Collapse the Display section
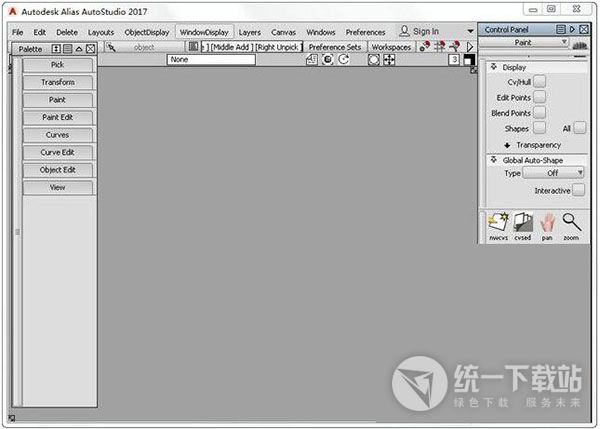The image size is (600, 429). tap(494, 67)
